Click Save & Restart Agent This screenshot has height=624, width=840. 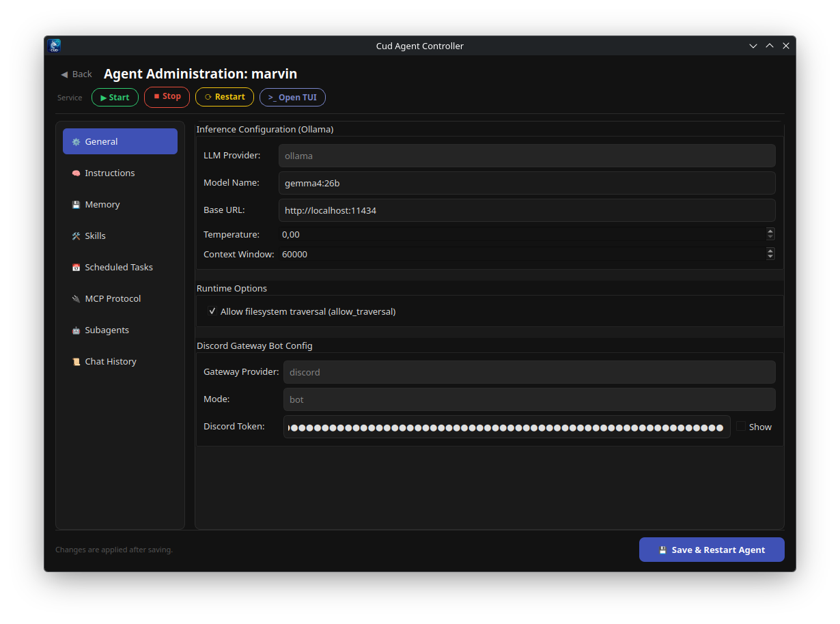click(x=712, y=550)
